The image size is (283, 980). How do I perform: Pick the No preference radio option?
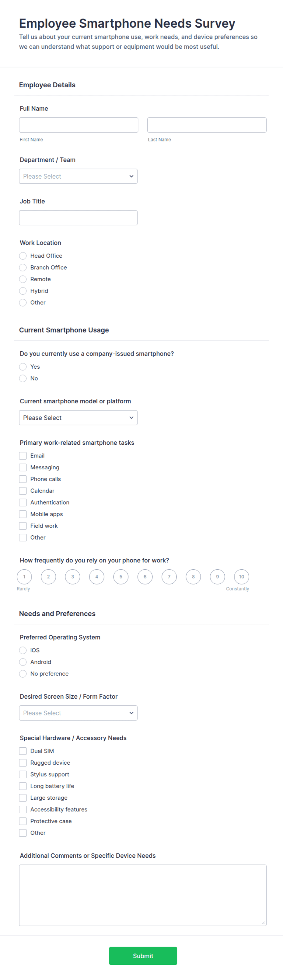tap(23, 673)
